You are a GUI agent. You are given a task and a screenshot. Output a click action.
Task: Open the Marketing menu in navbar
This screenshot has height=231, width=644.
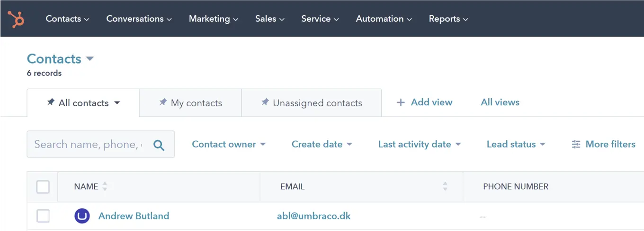pos(214,19)
